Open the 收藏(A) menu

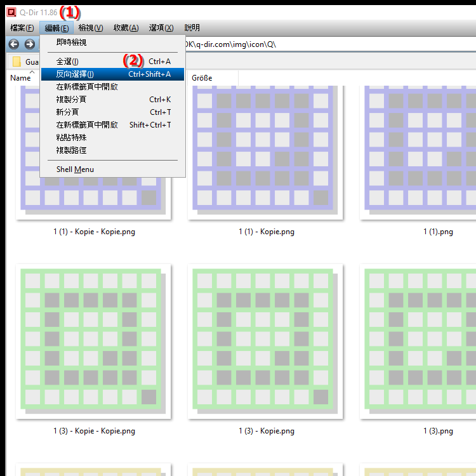(126, 28)
